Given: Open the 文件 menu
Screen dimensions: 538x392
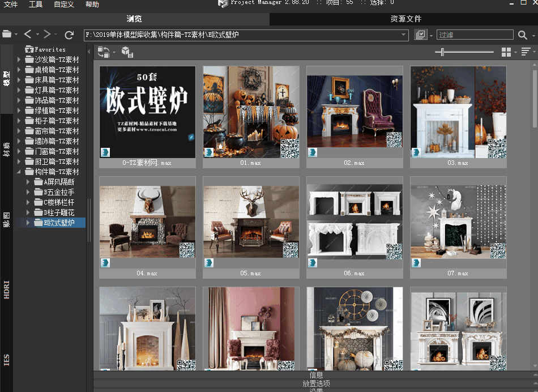Looking at the screenshot, I should tap(11, 5).
